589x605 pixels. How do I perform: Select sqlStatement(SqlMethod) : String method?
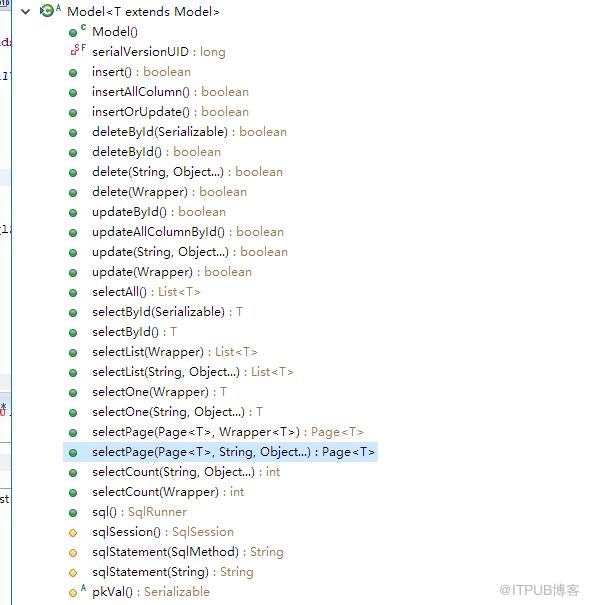click(x=187, y=552)
